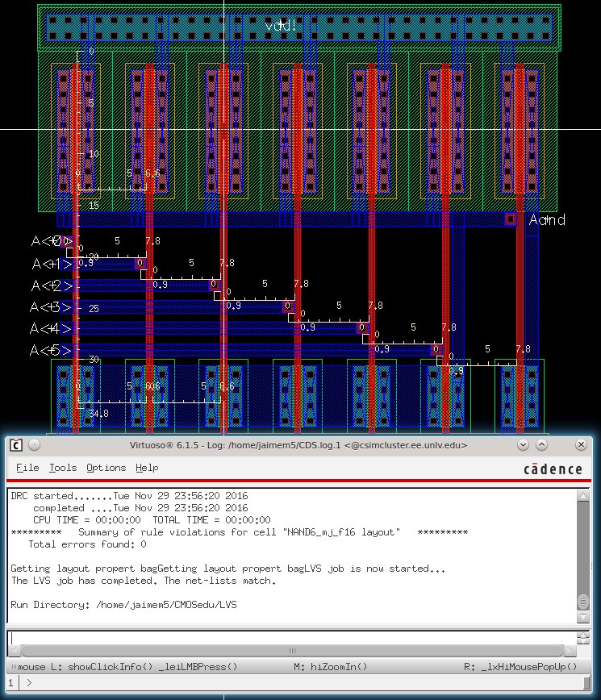Click the command input field
Image resolution: width=601 pixels, height=700 pixels.
(x=290, y=638)
